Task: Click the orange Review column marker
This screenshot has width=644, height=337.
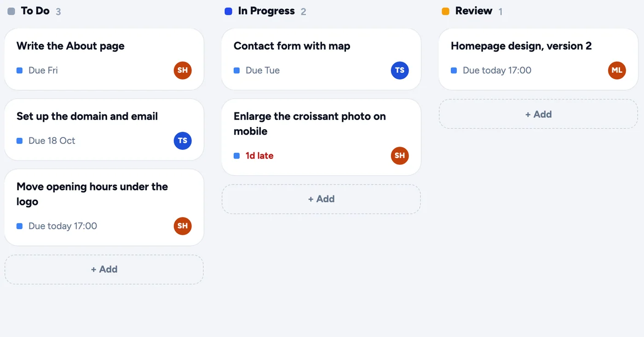Action: tap(445, 11)
